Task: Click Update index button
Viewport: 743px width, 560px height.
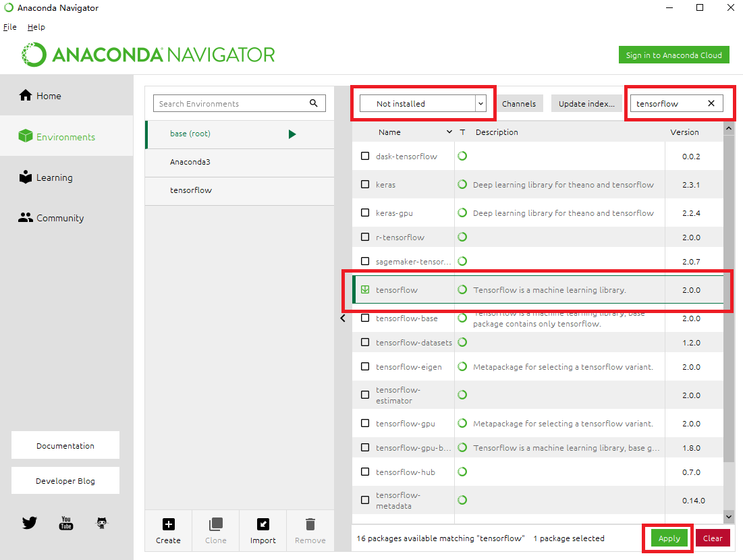Action: [586, 103]
